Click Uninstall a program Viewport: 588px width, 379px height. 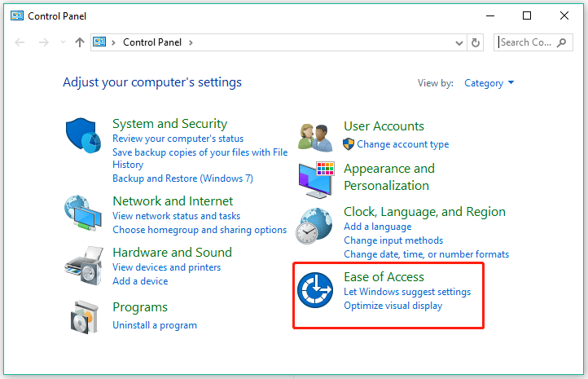click(155, 325)
